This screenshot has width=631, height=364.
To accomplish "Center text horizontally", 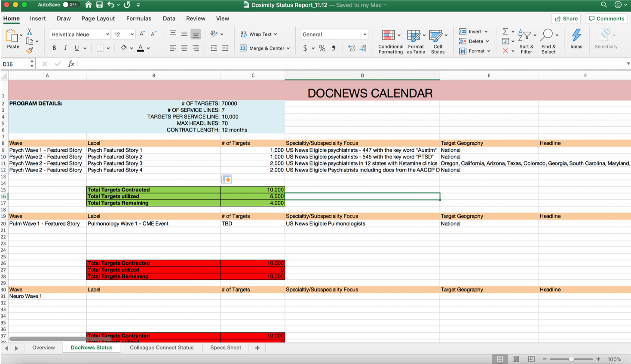I will [184, 48].
